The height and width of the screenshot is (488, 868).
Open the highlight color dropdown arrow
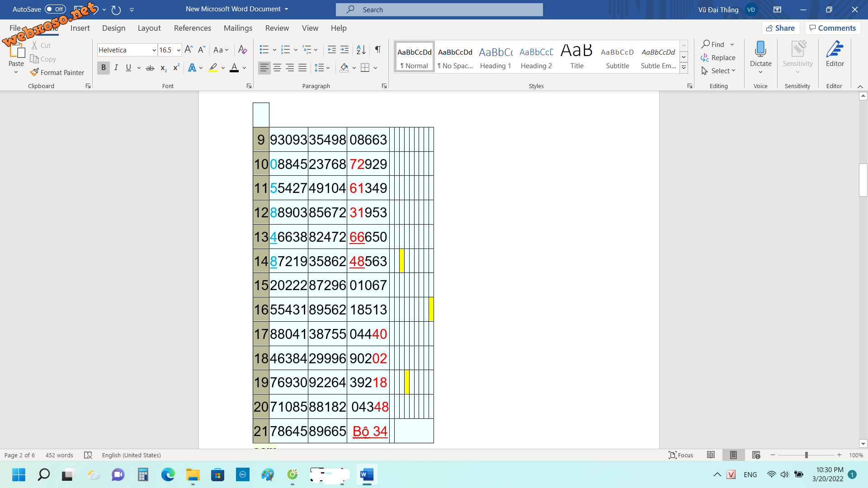click(223, 68)
